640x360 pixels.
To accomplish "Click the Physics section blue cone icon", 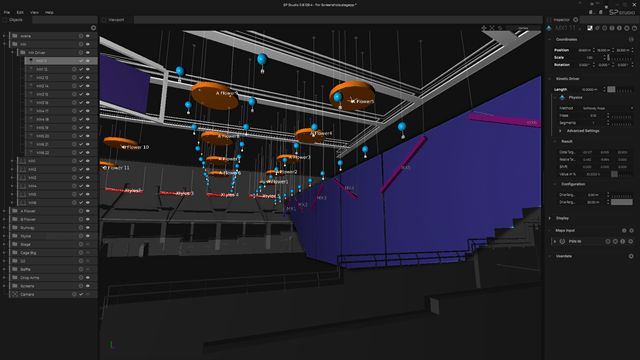I will point(562,98).
